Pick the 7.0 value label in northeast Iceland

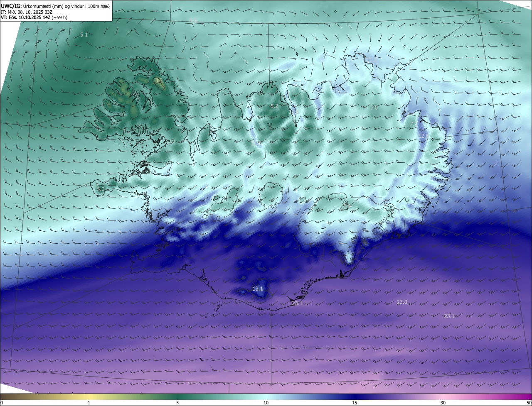374,108
